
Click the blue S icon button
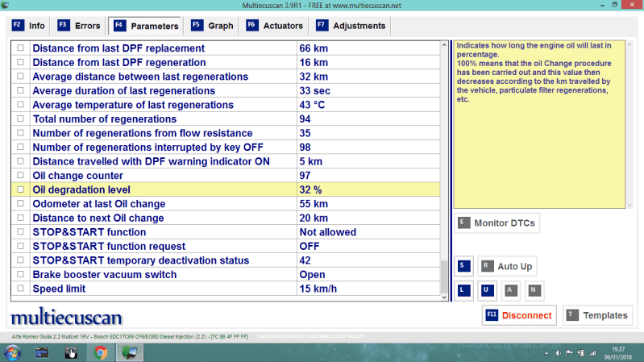(463, 266)
